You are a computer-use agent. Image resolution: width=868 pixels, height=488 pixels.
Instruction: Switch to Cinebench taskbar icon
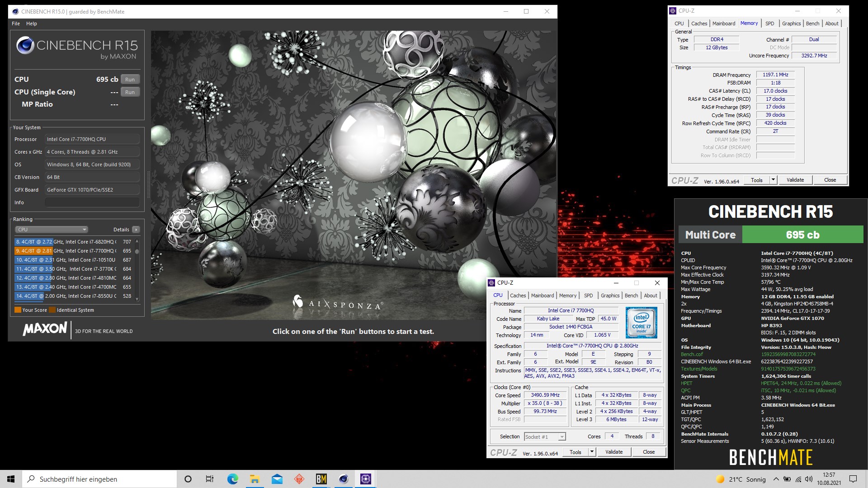pos(344,479)
